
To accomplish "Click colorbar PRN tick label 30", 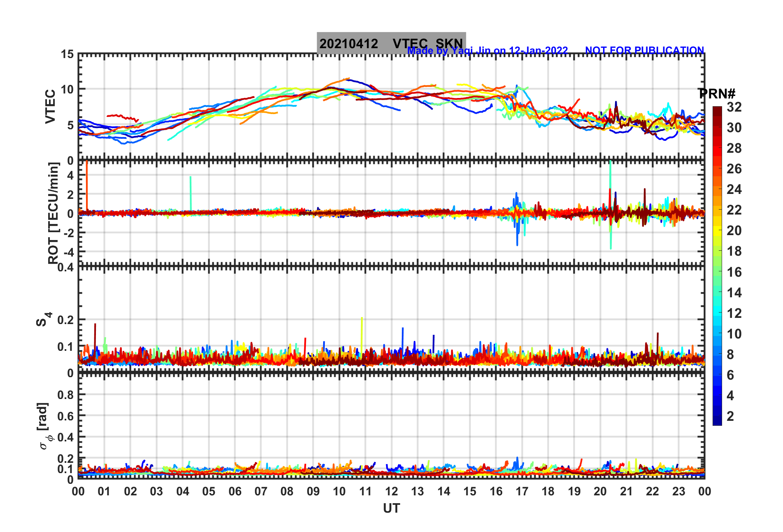I will [734, 128].
